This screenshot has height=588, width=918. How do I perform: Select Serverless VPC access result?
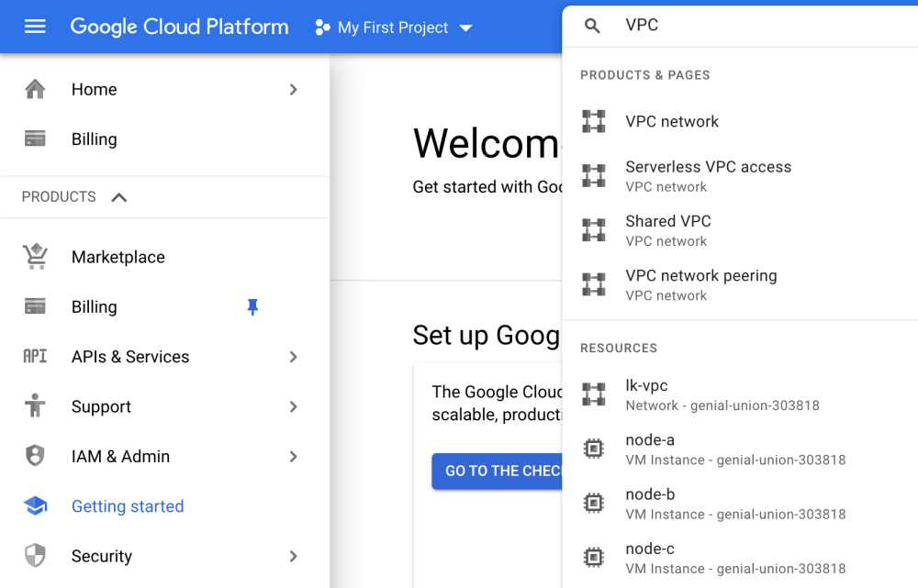(x=708, y=175)
